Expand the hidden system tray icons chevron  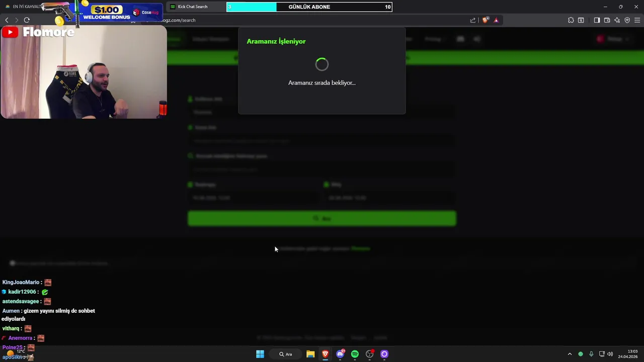pos(570,354)
